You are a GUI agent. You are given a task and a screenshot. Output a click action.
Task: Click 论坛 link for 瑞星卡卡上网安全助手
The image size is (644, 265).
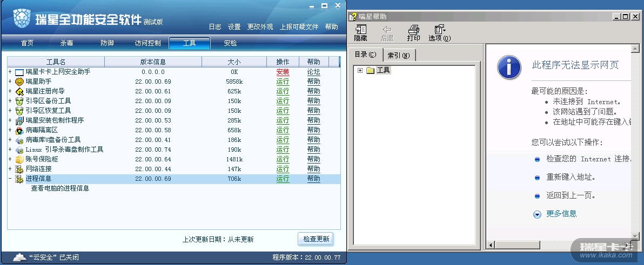pyautogui.click(x=314, y=72)
